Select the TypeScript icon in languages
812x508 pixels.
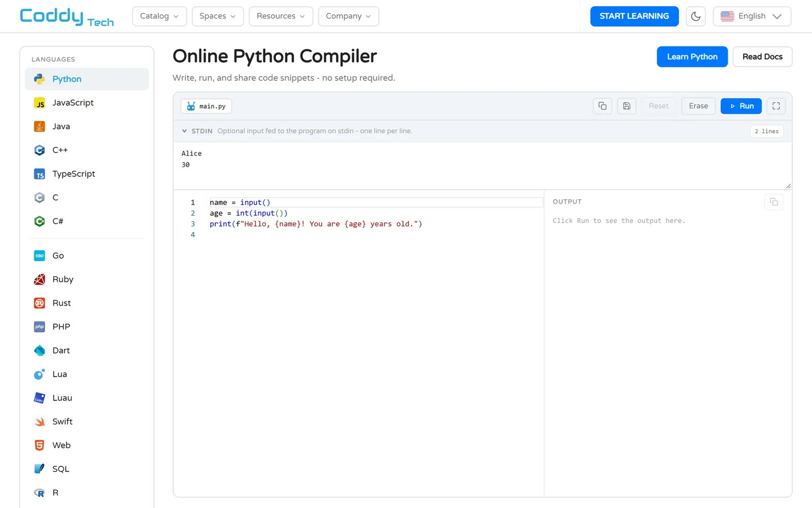point(40,174)
